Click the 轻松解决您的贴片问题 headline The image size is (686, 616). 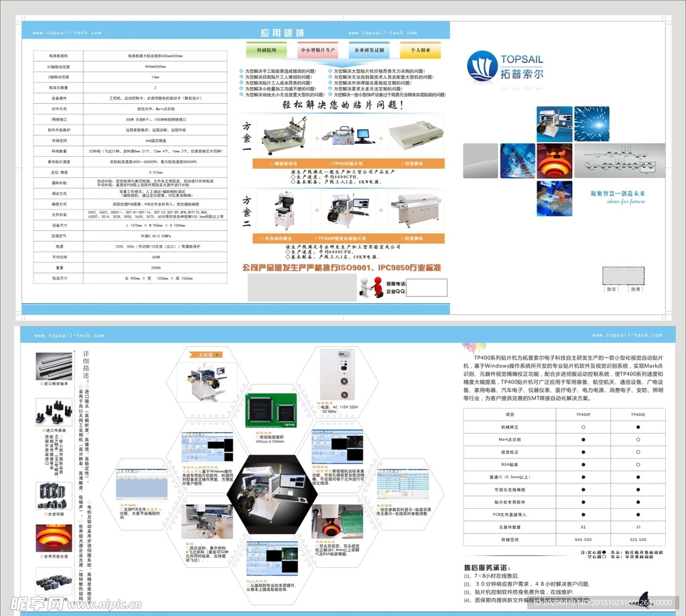(x=342, y=104)
